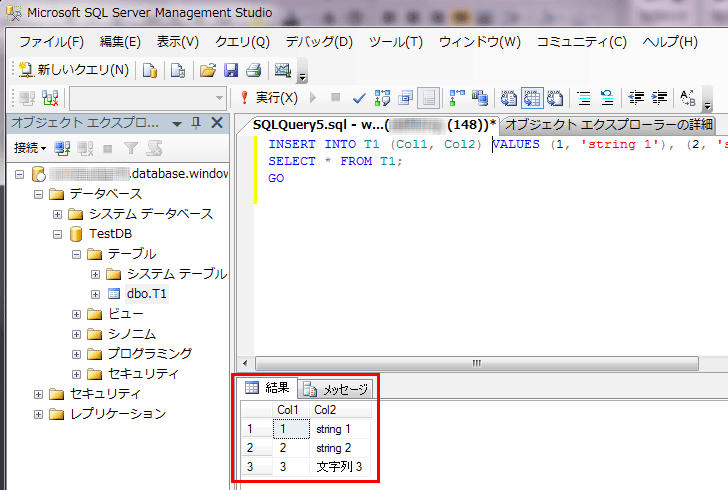Viewport: 728px width, 490px height.
Task: Click the editor horizontal scrollbar thumb
Action: coord(476,363)
